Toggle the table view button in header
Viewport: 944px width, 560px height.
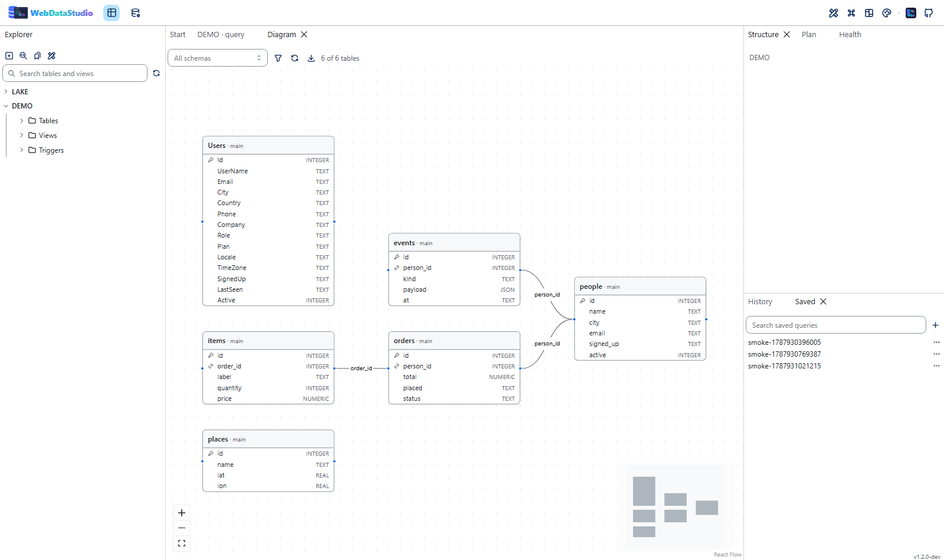click(112, 13)
